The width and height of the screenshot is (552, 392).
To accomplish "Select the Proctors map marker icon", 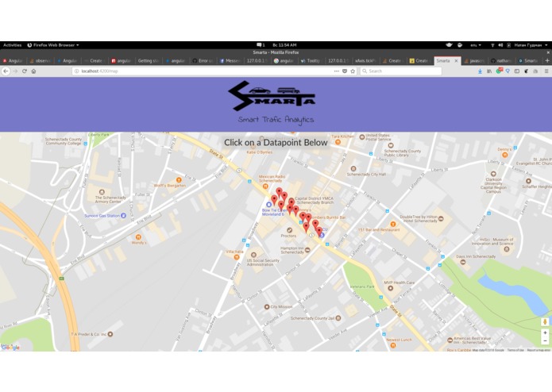I will click(x=289, y=230).
